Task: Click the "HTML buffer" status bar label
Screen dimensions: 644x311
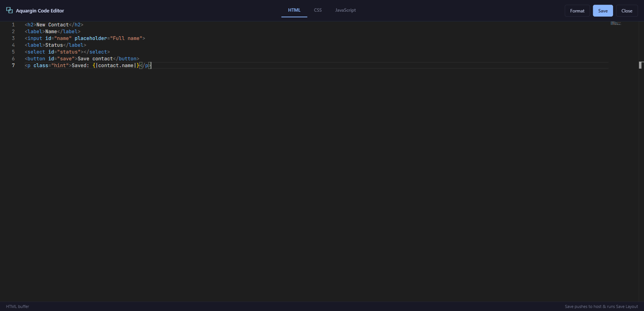Action: (x=17, y=306)
